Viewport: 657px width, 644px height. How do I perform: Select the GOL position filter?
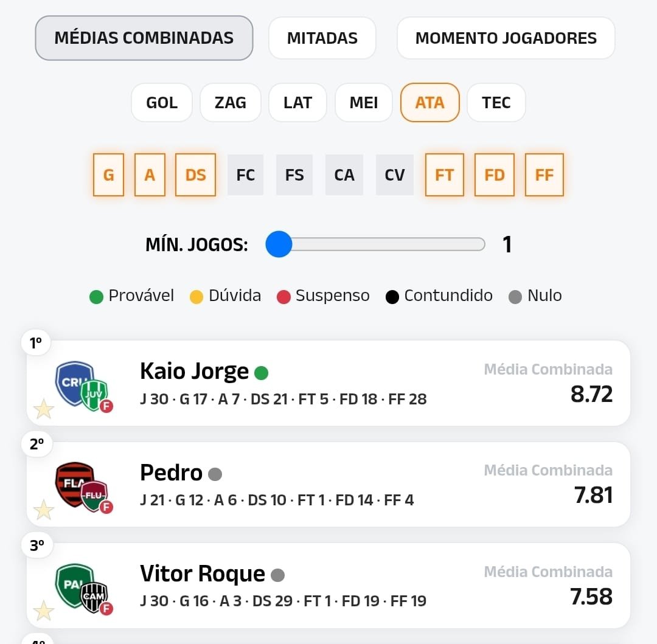click(x=161, y=102)
